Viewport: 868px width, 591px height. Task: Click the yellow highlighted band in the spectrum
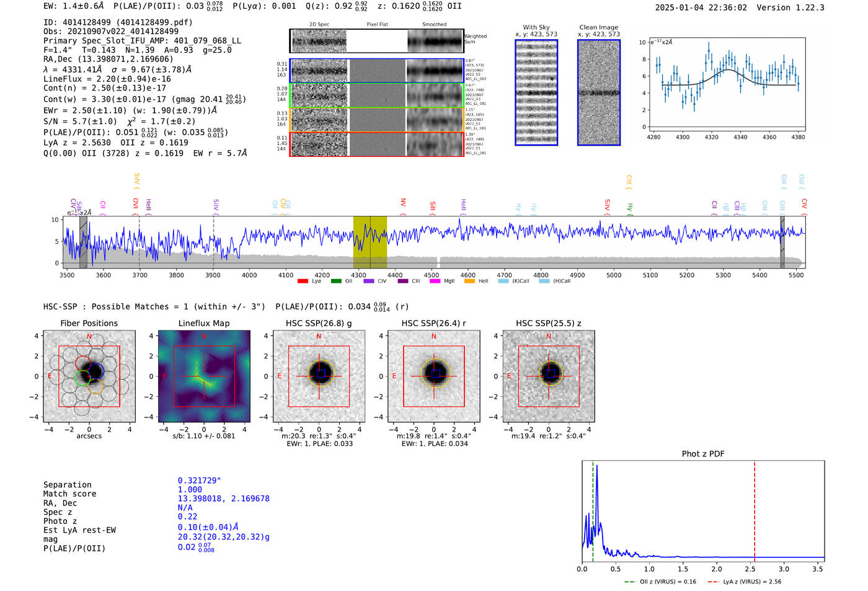(x=370, y=242)
